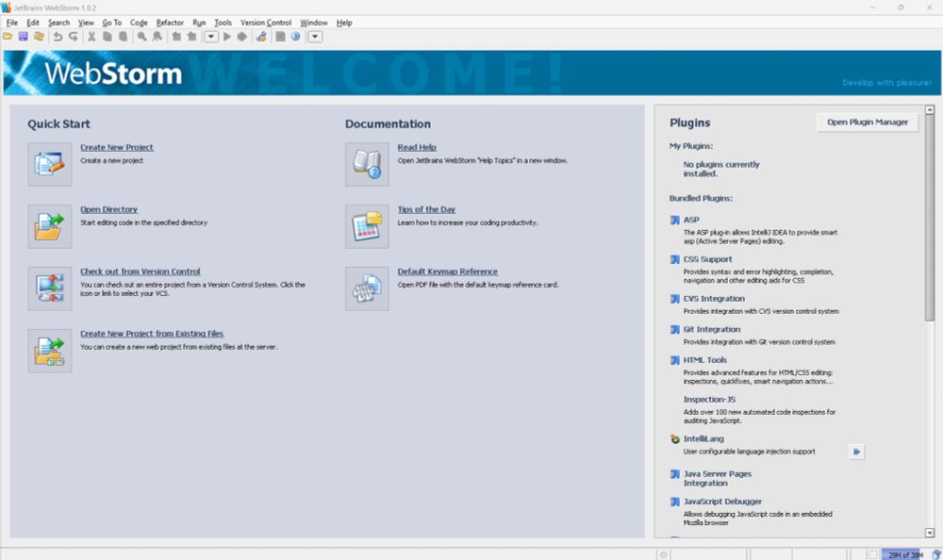Open the Go To menu
Image resolution: width=943 pixels, height=560 pixels.
pos(112,23)
